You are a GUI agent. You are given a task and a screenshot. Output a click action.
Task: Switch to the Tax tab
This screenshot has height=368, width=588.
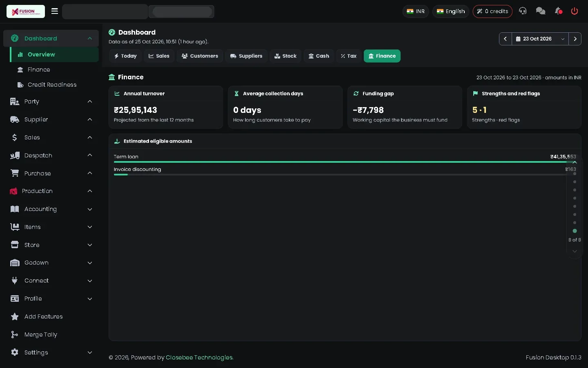pos(349,56)
